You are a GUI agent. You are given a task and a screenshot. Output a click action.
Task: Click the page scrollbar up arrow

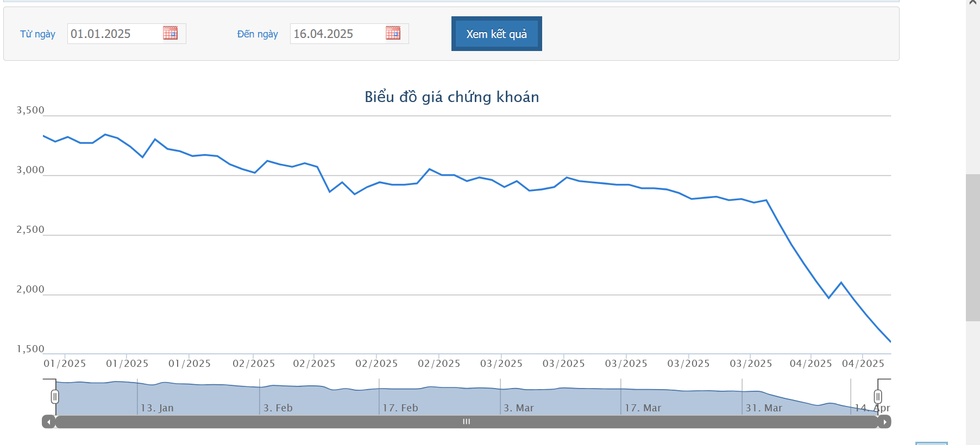973,3
